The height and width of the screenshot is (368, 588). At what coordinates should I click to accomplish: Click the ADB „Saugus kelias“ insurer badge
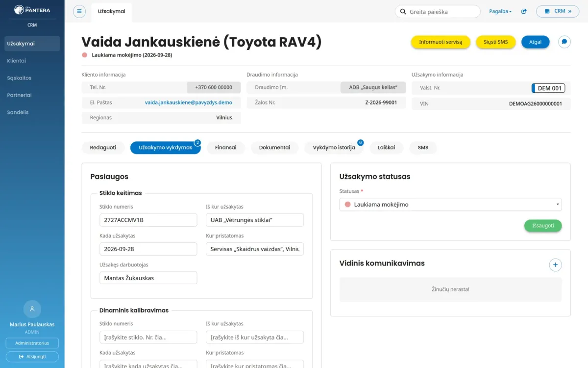click(x=373, y=87)
